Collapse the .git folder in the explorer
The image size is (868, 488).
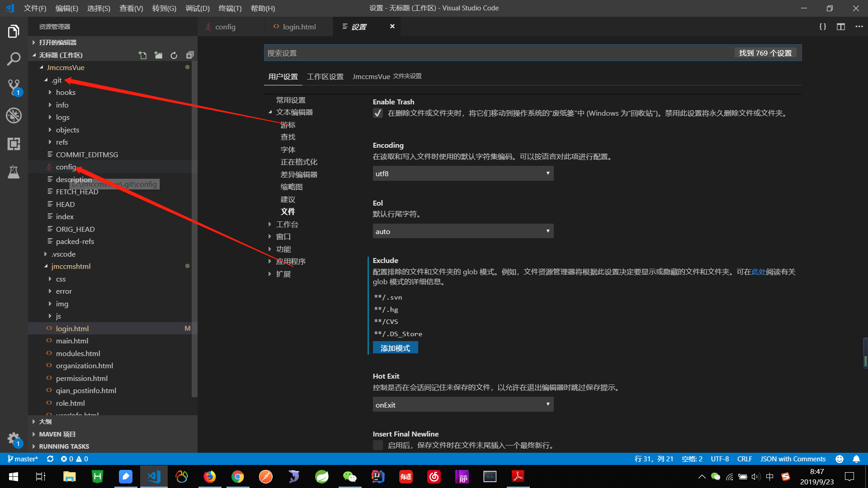(45, 80)
